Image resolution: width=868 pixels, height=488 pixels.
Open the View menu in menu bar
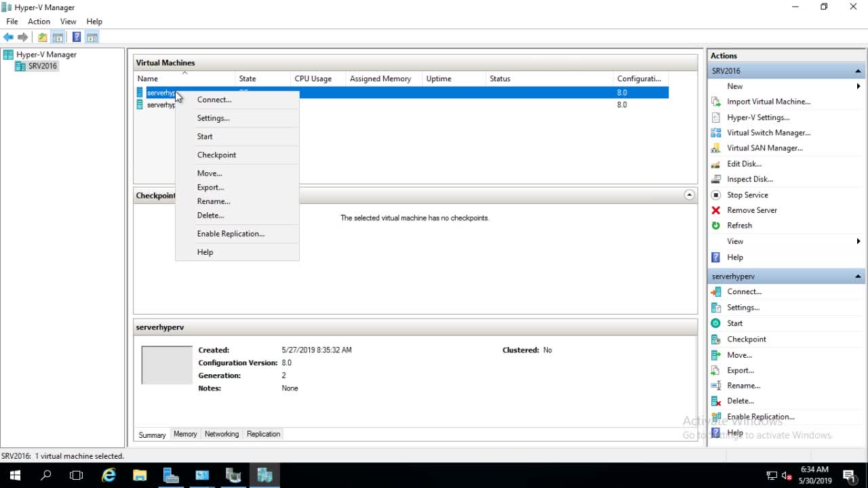(68, 22)
